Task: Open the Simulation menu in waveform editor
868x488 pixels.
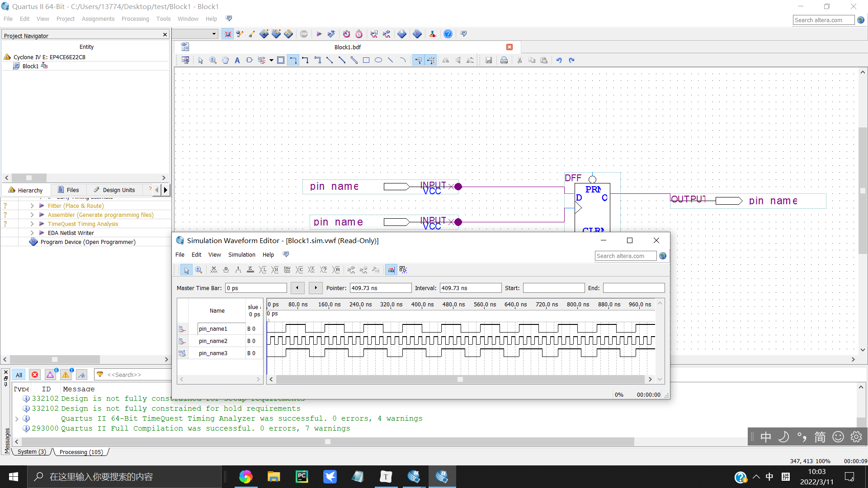Action: (241, 254)
